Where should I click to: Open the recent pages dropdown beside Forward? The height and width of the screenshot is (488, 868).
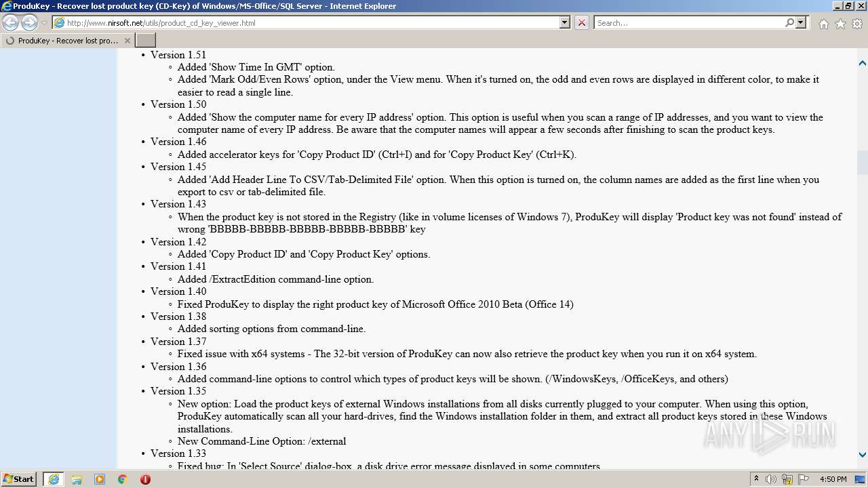(x=44, y=23)
